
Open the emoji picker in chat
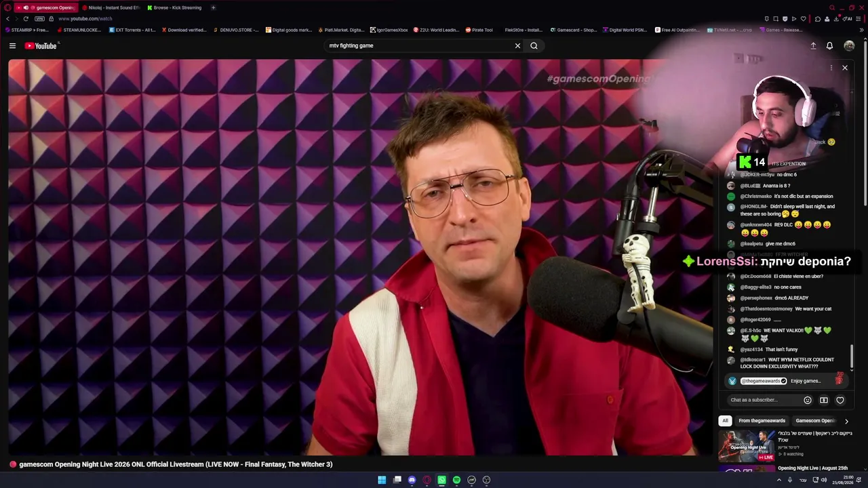pos(807,400)
